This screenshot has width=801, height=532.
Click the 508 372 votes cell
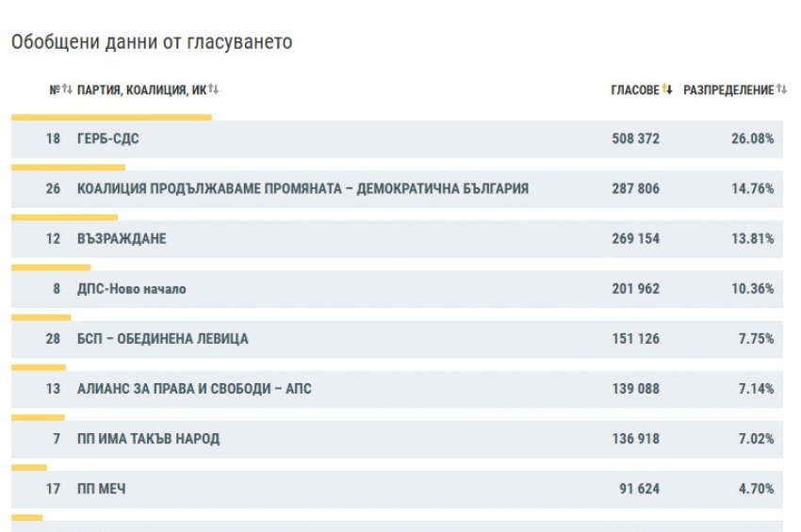pos(635,138)
